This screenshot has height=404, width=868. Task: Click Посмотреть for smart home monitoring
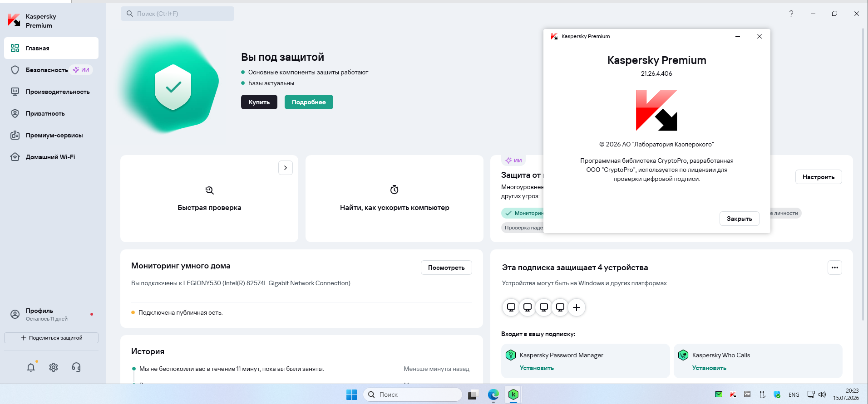pos(446,268)
